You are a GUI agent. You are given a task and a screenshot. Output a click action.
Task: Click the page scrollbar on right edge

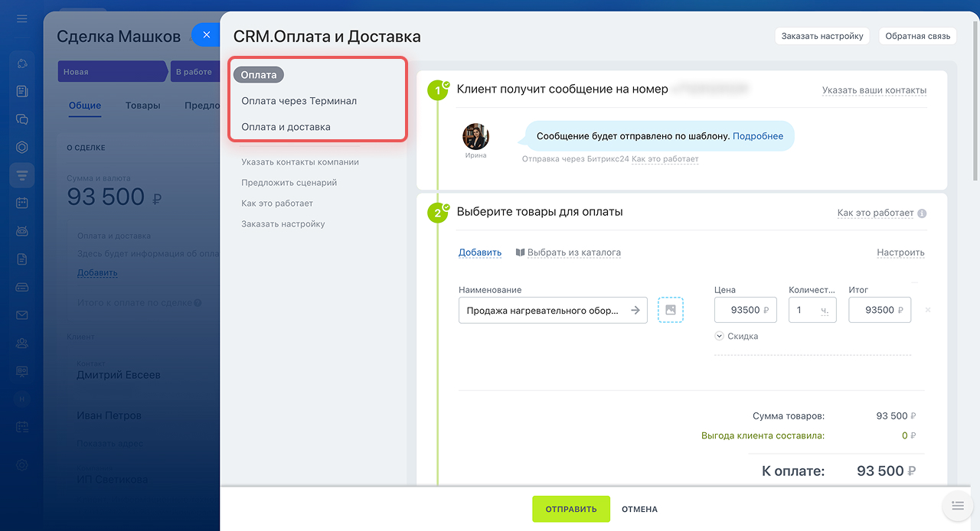coord(975,99)
